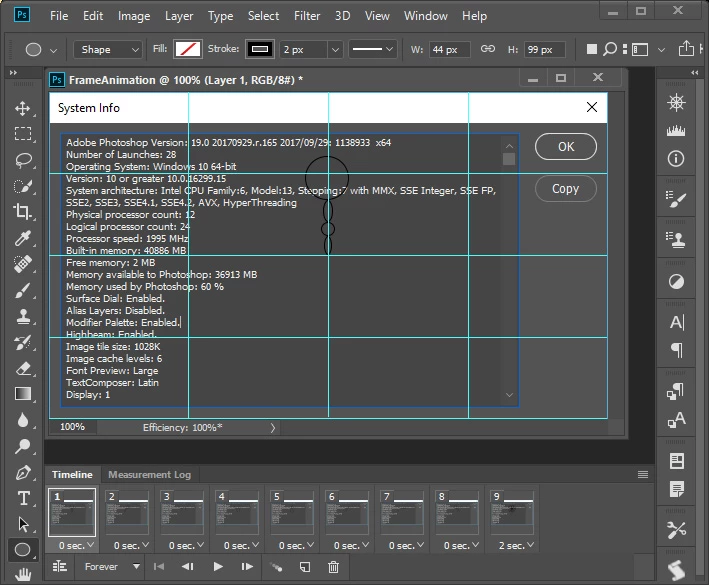Select the Brush tool
The image size is (709, 585).
(x=23, y=290)
